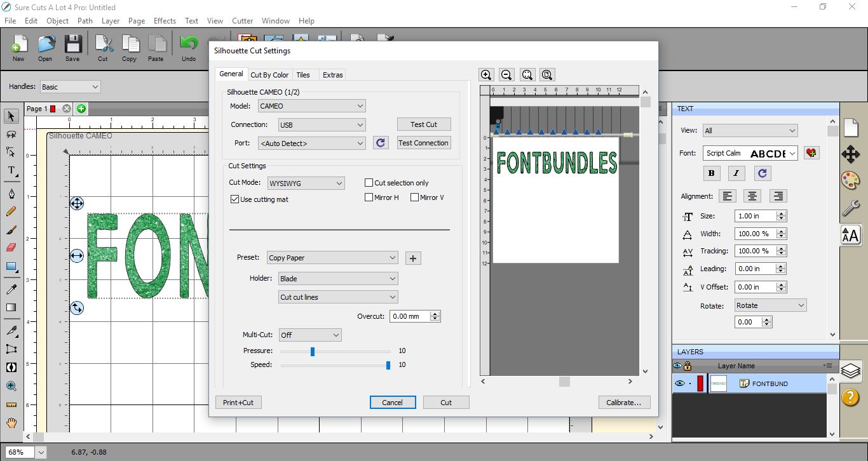Toggle all layers visibility in header
Viewport: 868px width, 461px height.
(677, 366)
